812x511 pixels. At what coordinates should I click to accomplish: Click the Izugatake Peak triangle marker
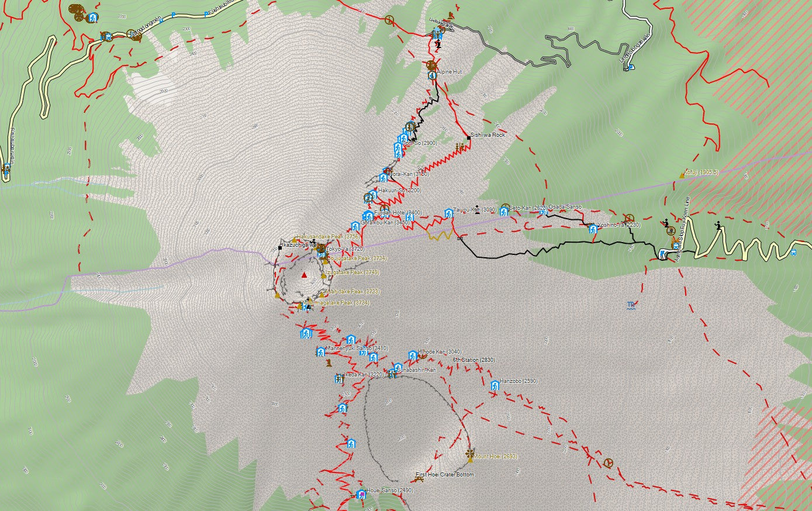pos(321,272)
